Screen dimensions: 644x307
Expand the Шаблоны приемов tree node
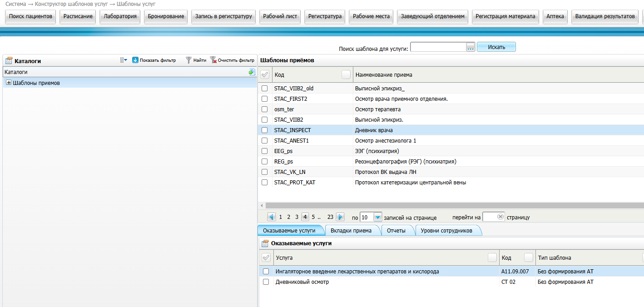pyautogui.click(x=9, y=83)
